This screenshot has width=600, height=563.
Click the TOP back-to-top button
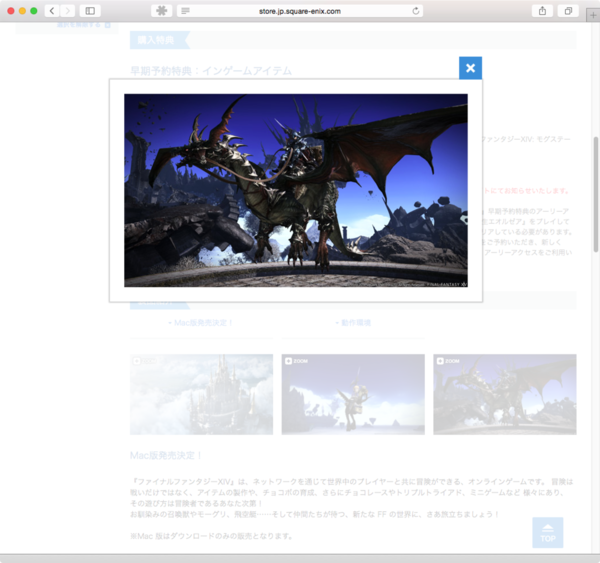pyautogui.click(x=548, y=532)
